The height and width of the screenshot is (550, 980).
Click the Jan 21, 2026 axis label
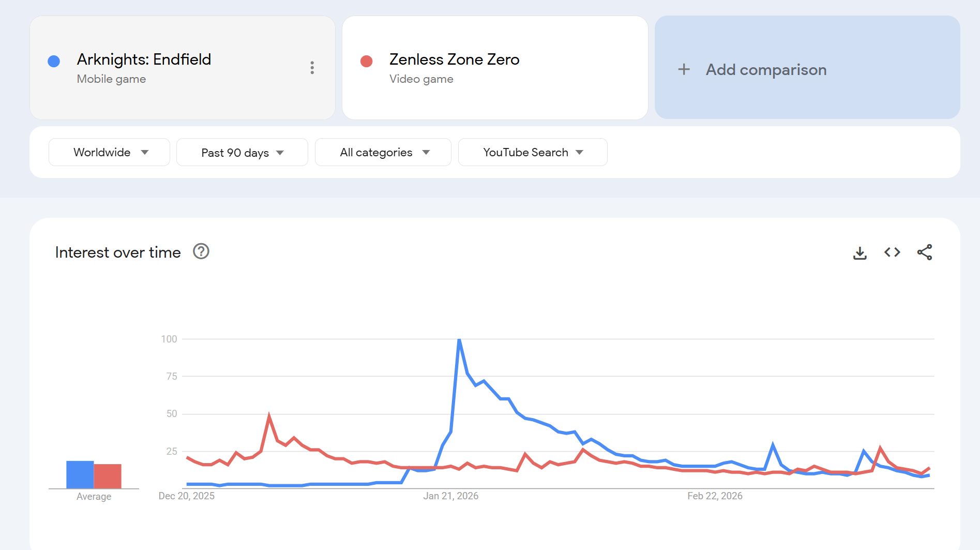click(450, 496)
